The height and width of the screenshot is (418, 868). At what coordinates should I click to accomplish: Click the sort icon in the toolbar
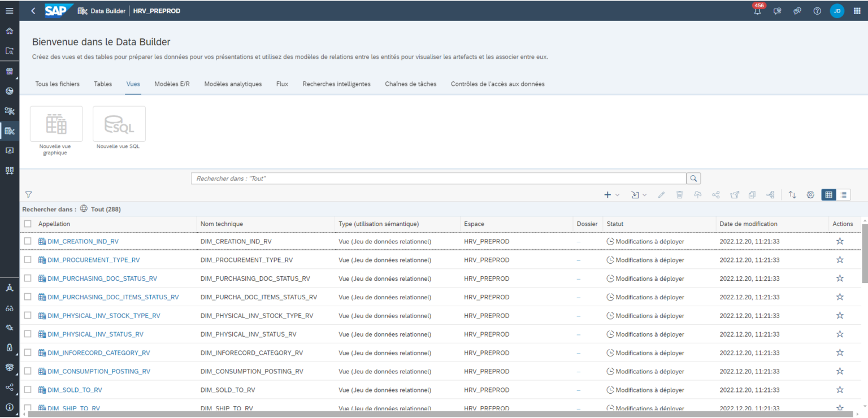tap(792, 194)
